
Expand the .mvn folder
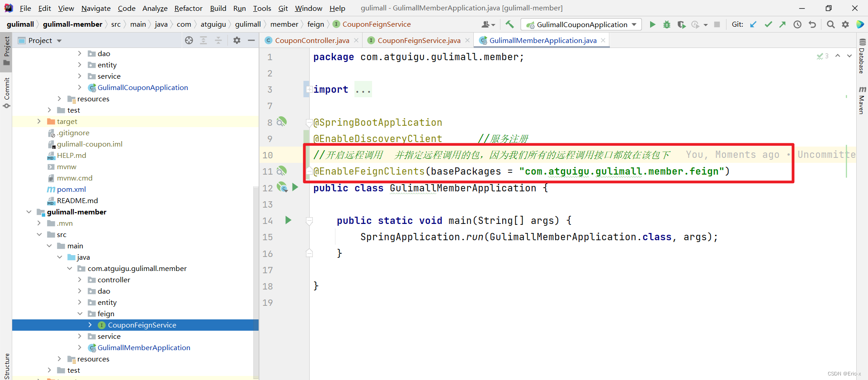[39, 223]
